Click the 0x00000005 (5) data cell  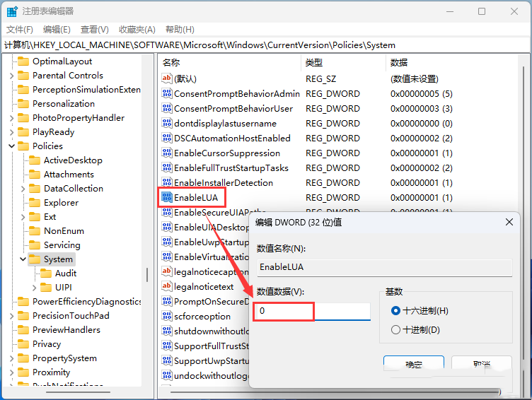coord(422,93)
